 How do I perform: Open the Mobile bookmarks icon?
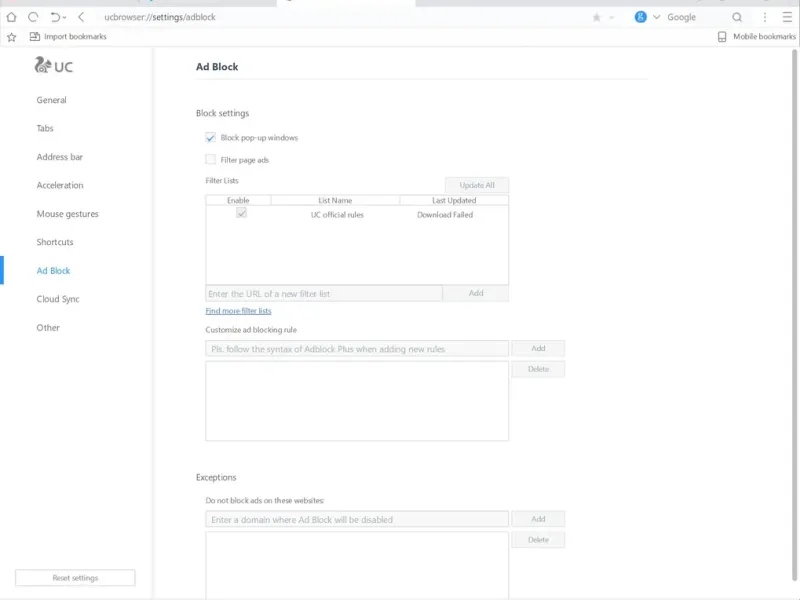click(723, 37)
